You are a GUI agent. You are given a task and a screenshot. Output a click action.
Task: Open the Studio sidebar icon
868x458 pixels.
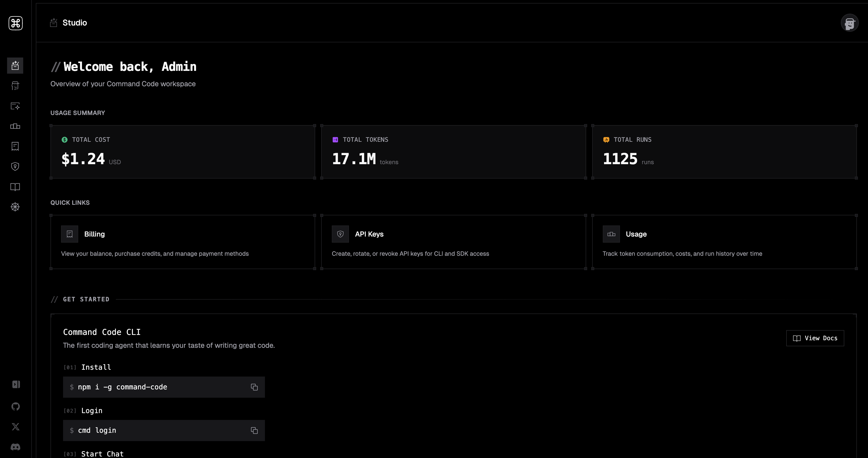coord(15,65)
